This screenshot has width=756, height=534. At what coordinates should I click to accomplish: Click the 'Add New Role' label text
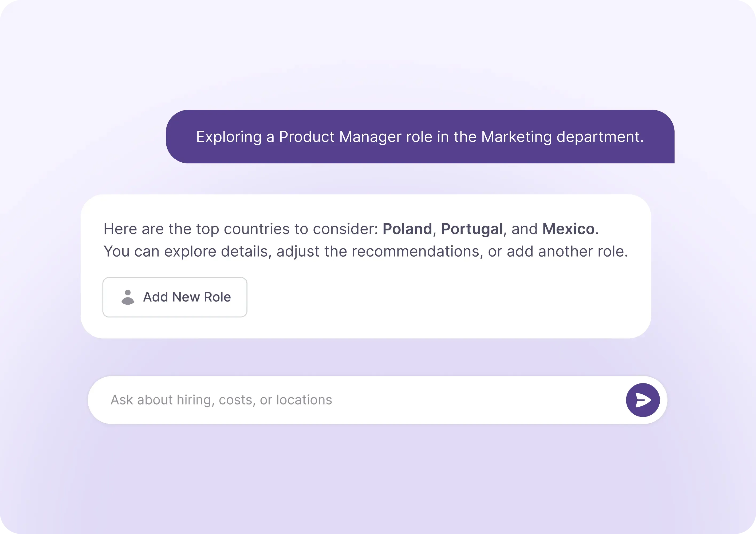point(187,297)
